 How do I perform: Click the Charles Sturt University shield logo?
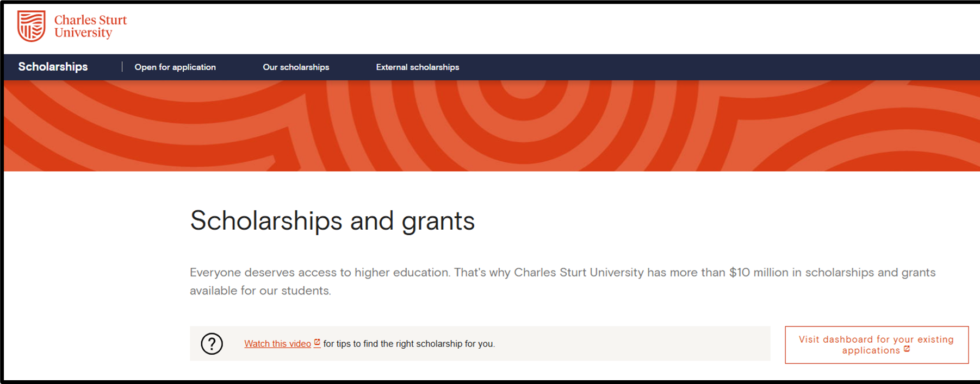click(31, 26)
